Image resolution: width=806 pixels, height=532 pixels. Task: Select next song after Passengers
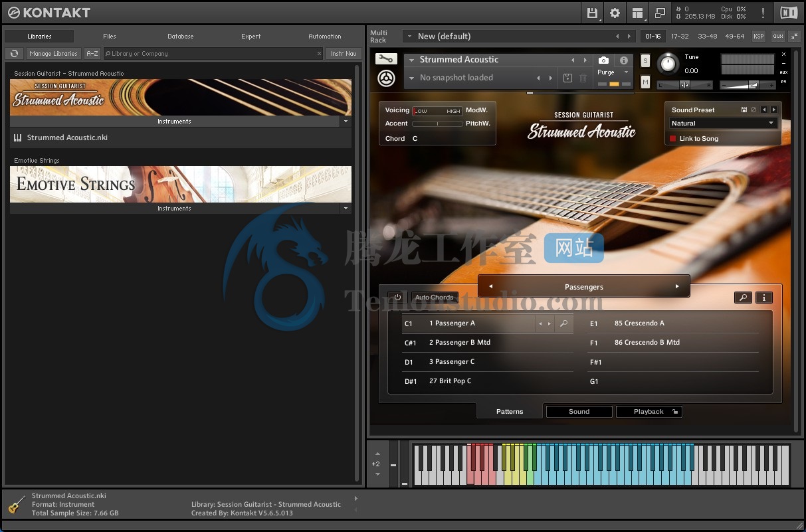[677, 287]
